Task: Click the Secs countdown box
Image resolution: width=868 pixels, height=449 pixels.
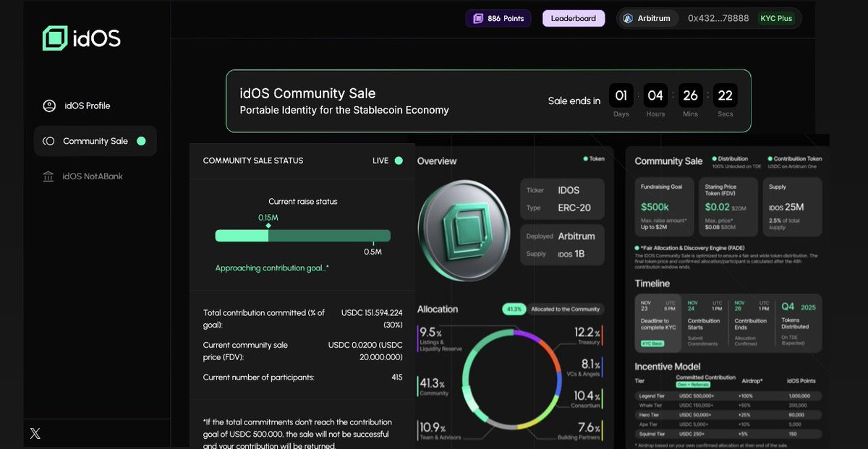Action: coord(726,95)
